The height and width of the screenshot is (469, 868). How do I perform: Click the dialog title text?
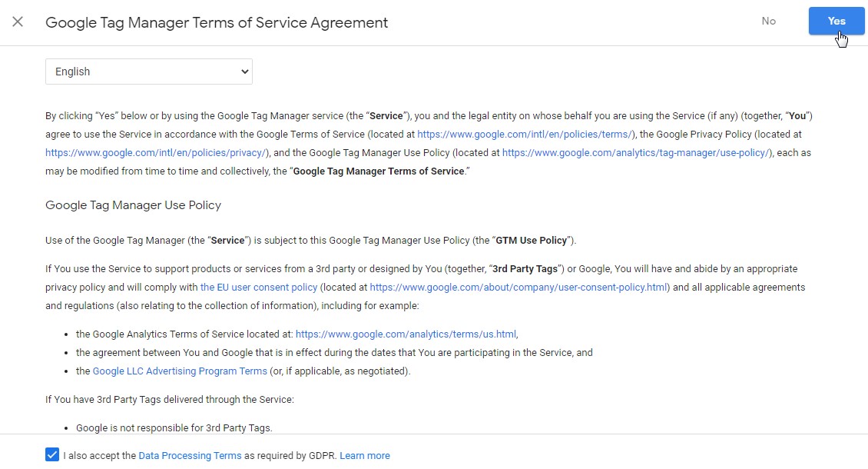point(217,23)
